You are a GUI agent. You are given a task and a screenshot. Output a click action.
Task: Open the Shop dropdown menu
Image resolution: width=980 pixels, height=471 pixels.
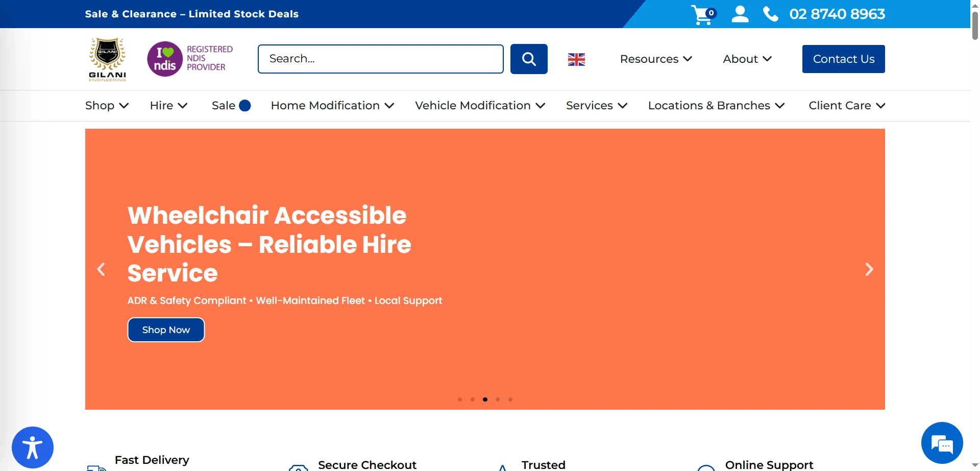coord(107,106)
